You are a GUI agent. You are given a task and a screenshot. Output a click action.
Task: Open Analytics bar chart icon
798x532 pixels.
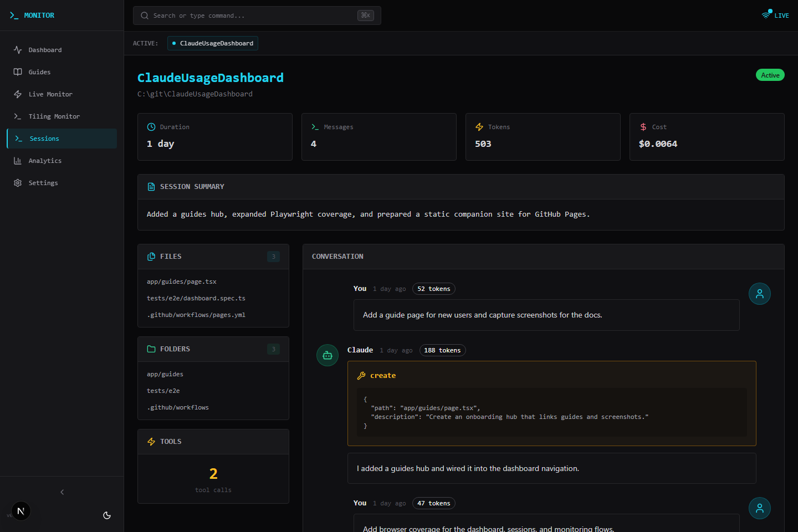tap(18, 161)
